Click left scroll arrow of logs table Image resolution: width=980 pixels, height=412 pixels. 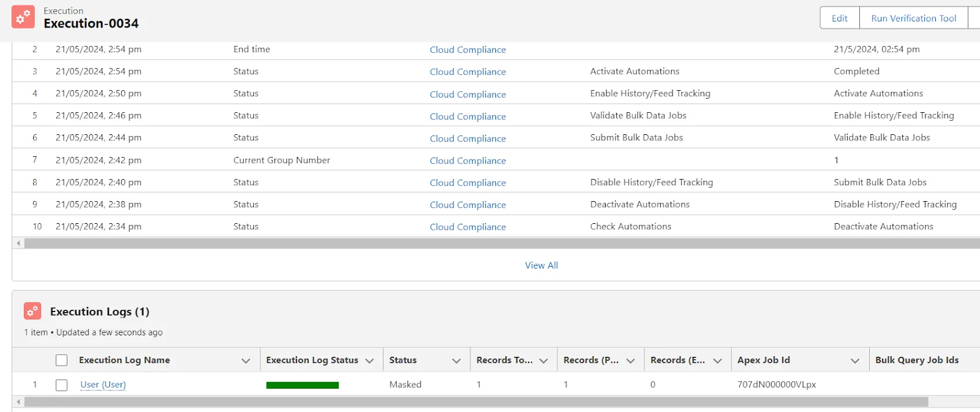click(18, 402)
